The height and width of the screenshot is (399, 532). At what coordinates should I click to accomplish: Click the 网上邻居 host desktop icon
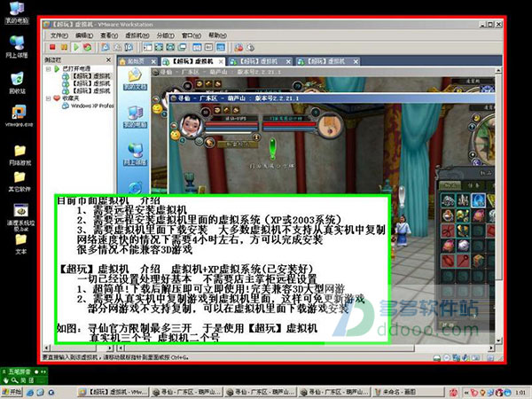[17, 46]
